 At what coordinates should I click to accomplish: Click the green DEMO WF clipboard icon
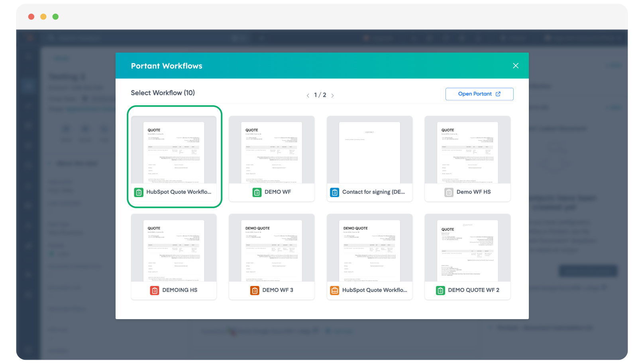coord(257,192)
